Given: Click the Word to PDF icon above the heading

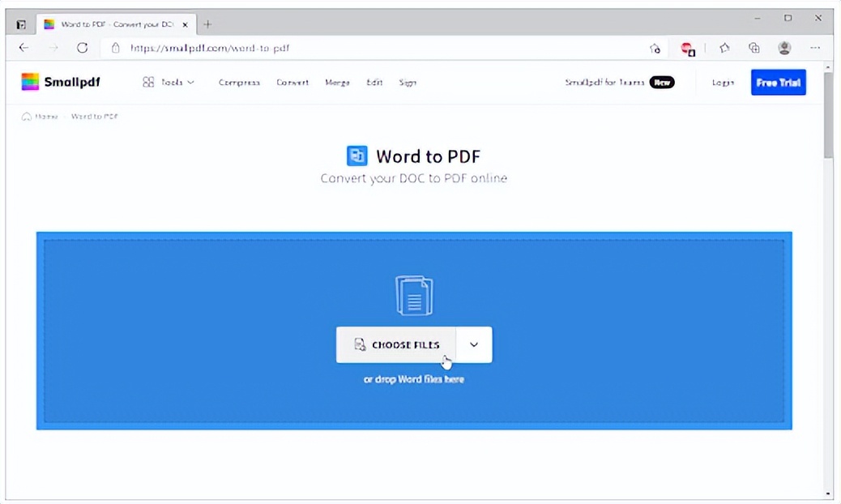Looking at the screenshot, I should pyautogui.click(x=356, y=156).
